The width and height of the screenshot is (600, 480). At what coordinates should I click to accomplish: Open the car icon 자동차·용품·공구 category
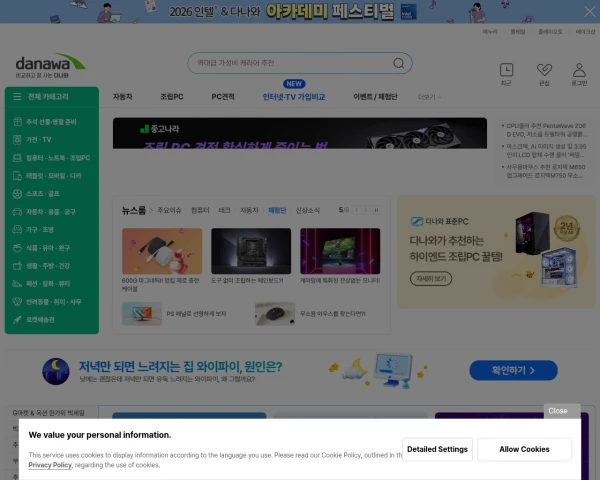tap(17, 212)
